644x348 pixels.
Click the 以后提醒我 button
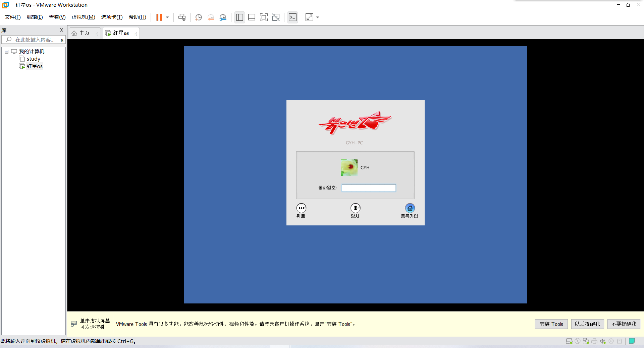(587, 324)
